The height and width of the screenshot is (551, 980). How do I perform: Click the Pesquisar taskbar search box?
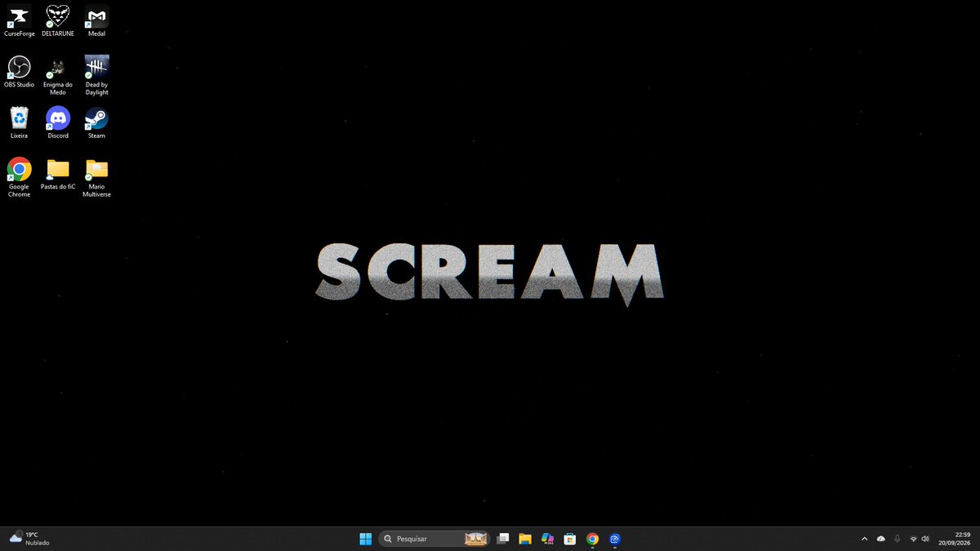434,539
